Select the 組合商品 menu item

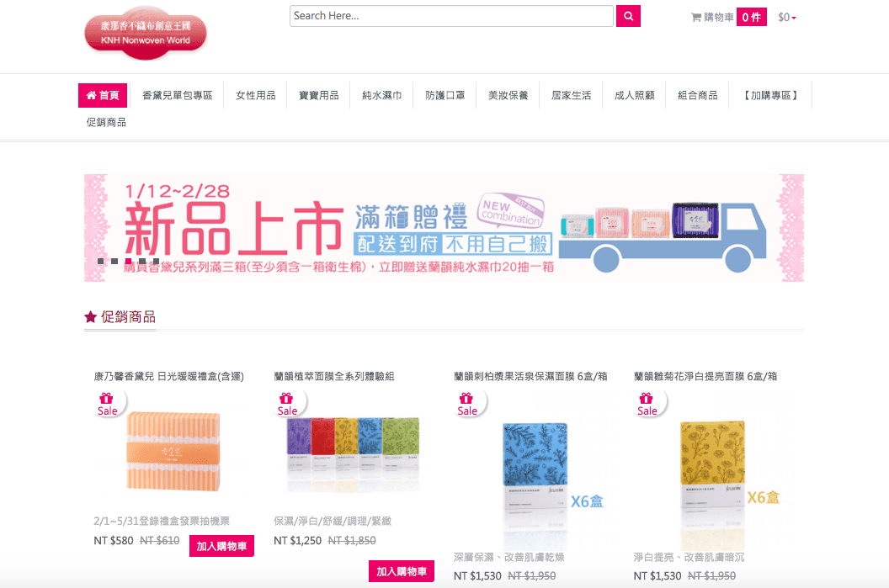pos(697,95)
